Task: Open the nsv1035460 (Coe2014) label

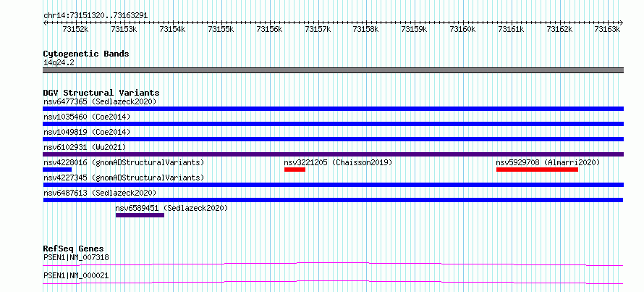Action: pyautogui.click(x=87, y=117)
